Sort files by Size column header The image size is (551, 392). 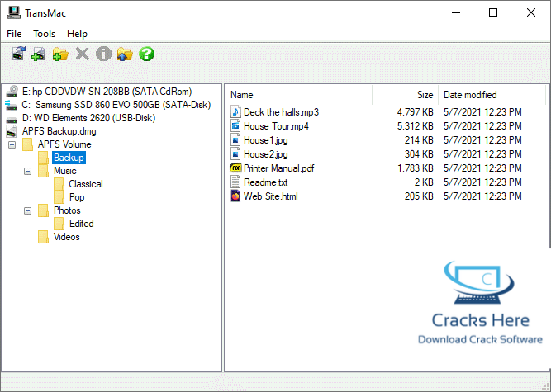coord(425,95)
